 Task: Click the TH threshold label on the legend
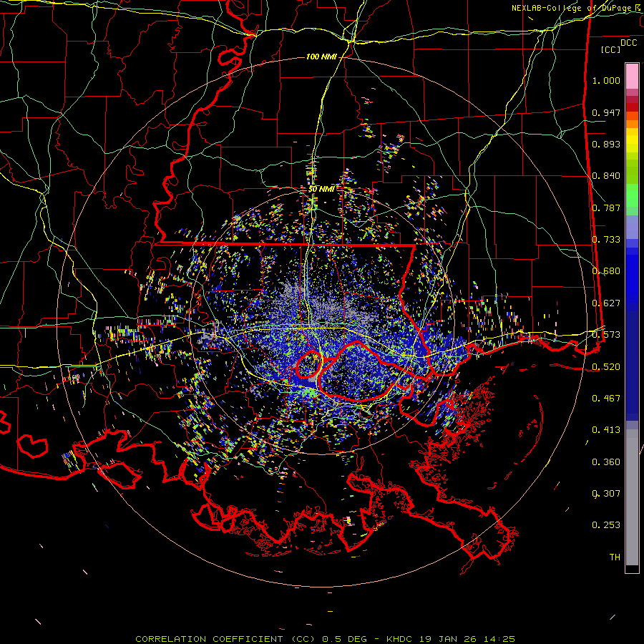pyautogui.click(x=615, y=557)
